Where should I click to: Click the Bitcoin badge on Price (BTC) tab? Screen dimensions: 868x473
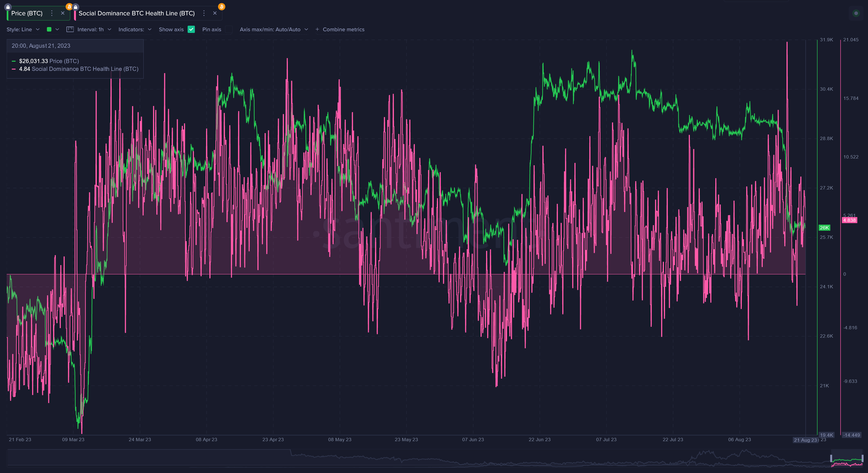tap(69, 7)
